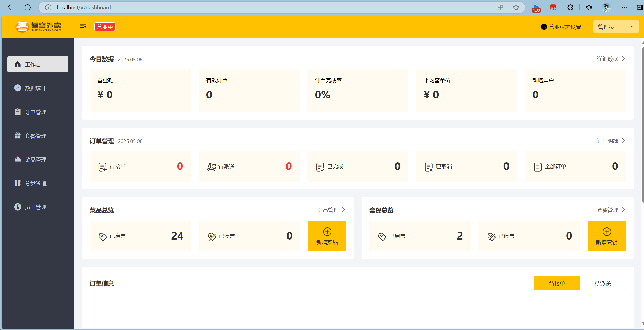Switch order info to 待接单 tab
Screen dimensions: 644x330
(557, 283)
